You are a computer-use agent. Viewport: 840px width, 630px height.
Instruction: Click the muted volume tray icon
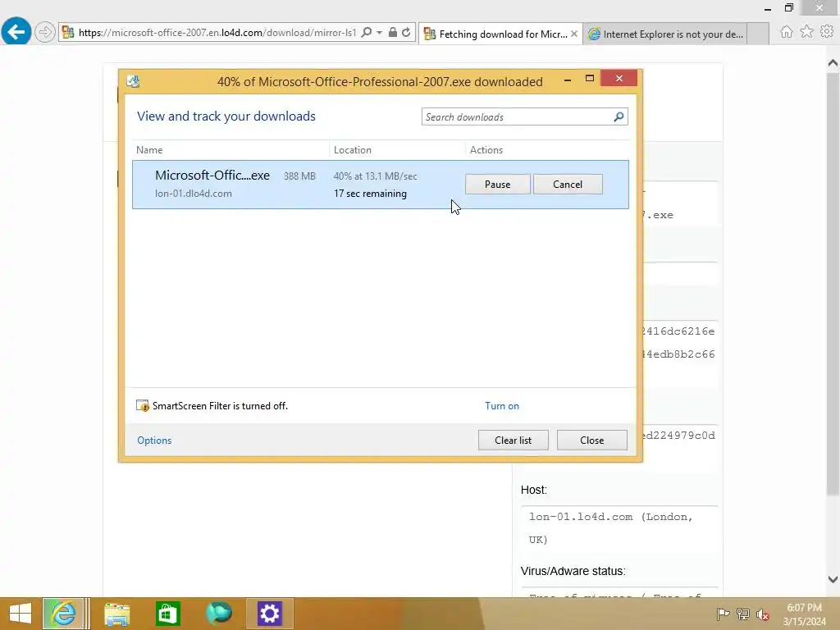click(x=763, y=614)
